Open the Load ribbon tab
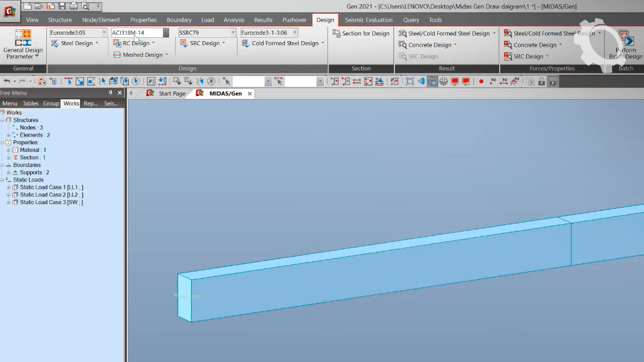 [207, 20]
